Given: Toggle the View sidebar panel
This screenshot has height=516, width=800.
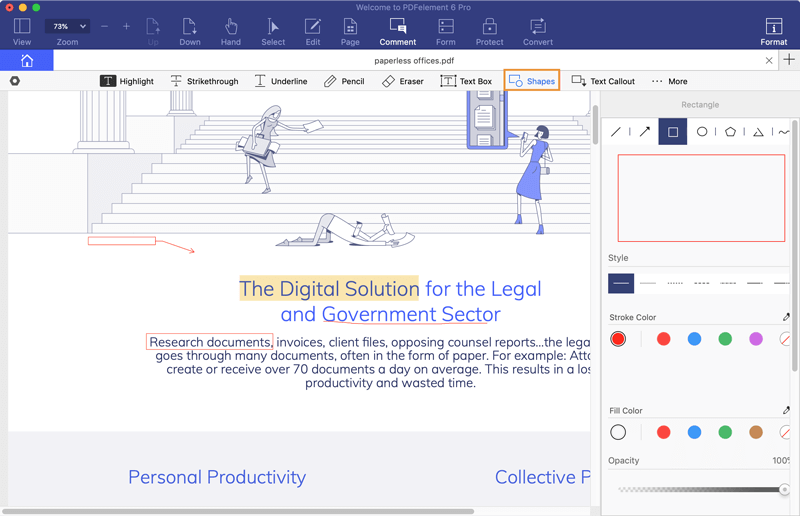Looking at the screenshot, I should (x=22, y=31).
